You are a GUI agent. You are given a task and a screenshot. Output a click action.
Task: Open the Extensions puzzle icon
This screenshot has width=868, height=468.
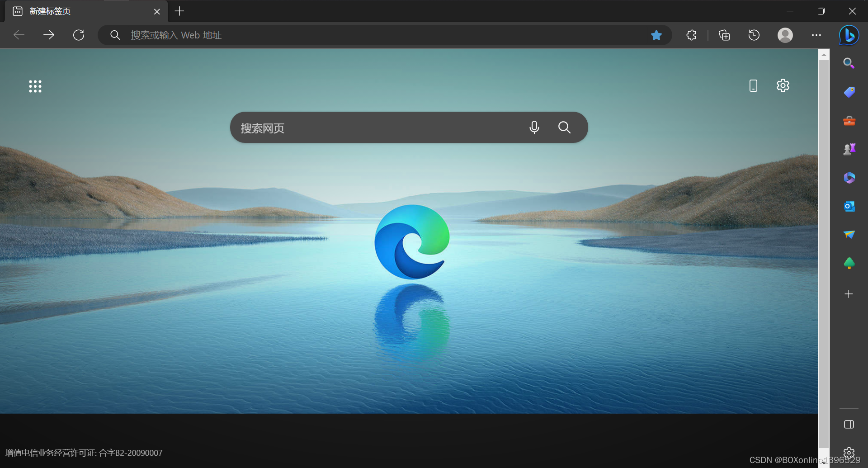click(x=691, y=35)
